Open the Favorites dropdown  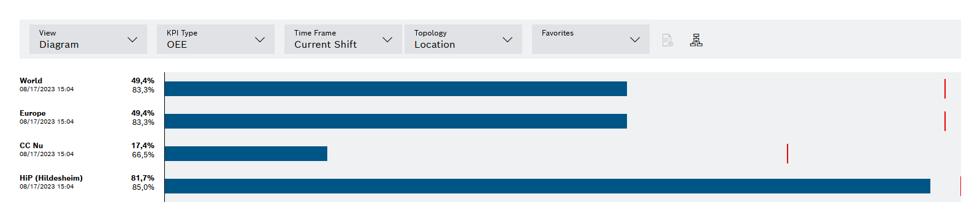pyautogui.click(x=591, y=39)
